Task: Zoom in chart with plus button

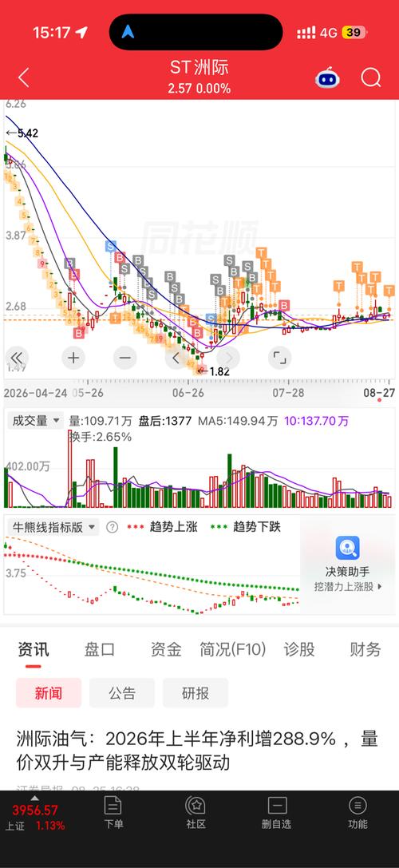Action: [73, 358]
